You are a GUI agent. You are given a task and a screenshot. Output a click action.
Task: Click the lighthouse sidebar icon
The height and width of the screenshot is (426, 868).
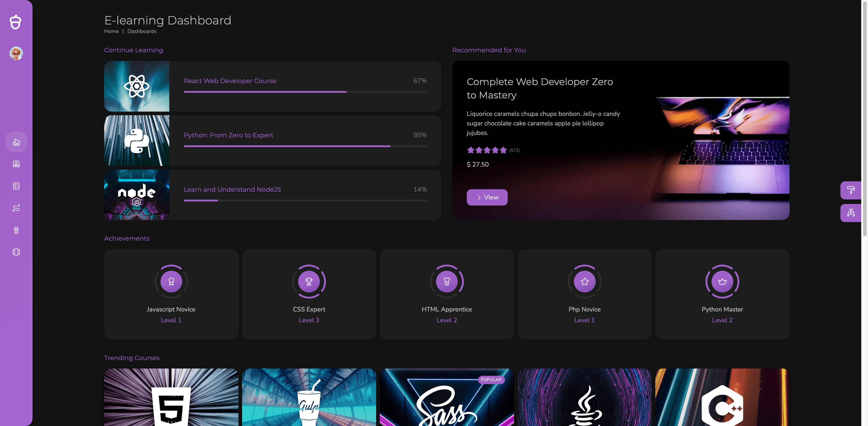pyautogui.click(x=16, y=230)
